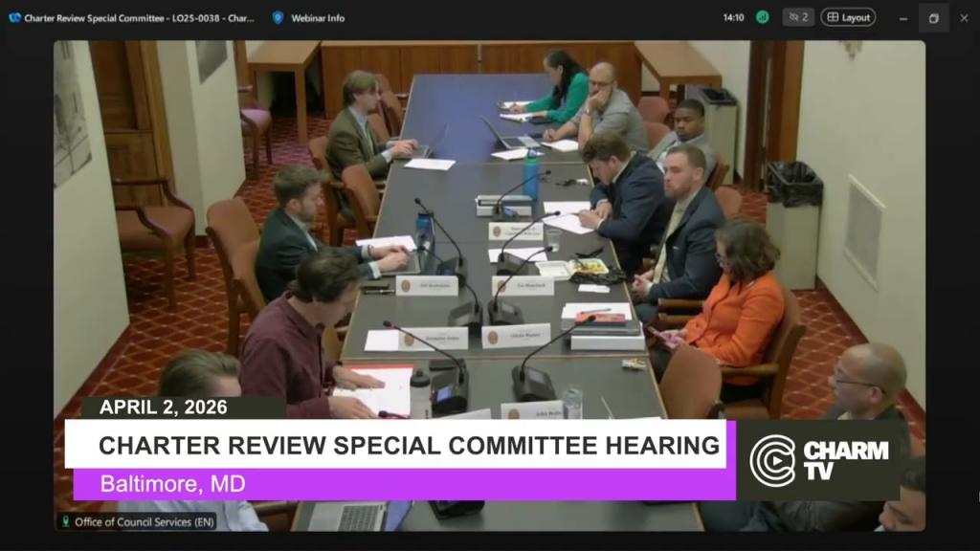980x551 pixels.
Task: Click the circular CHARM TV play logo
Action: tap(772, 459)
